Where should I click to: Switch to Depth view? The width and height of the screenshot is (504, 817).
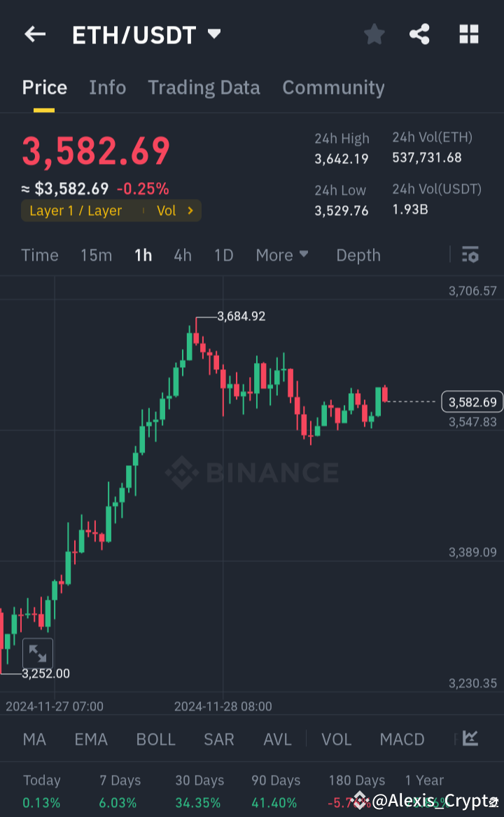[x=358, y=255]
